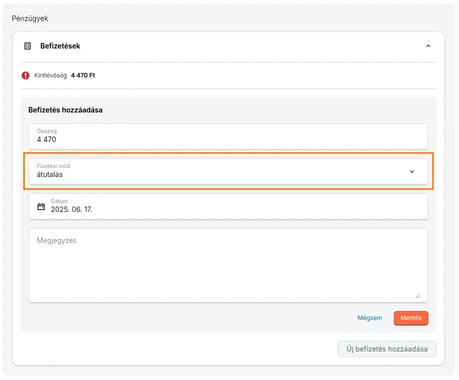This screenshot has width=459, height=380.
Task: Click the Befizetések section icon
Action: [x=27, y=46]
